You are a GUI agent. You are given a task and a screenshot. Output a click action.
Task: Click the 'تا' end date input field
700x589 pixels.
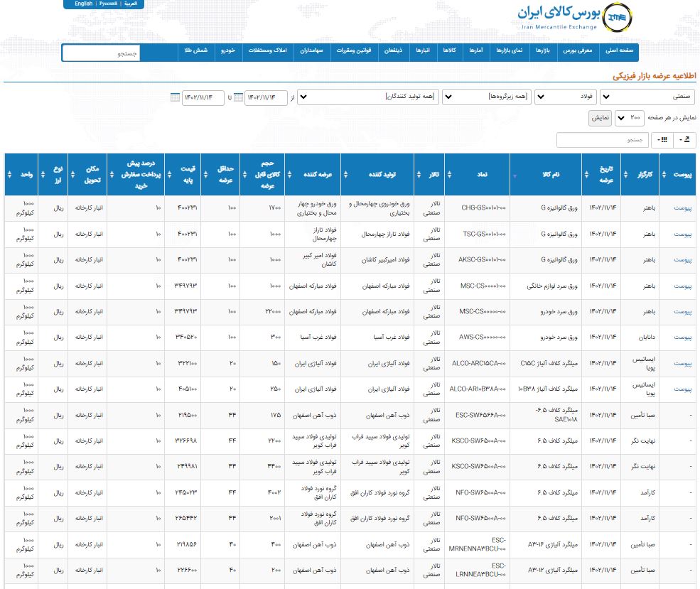pyautogui.click(x=203, y=97)
